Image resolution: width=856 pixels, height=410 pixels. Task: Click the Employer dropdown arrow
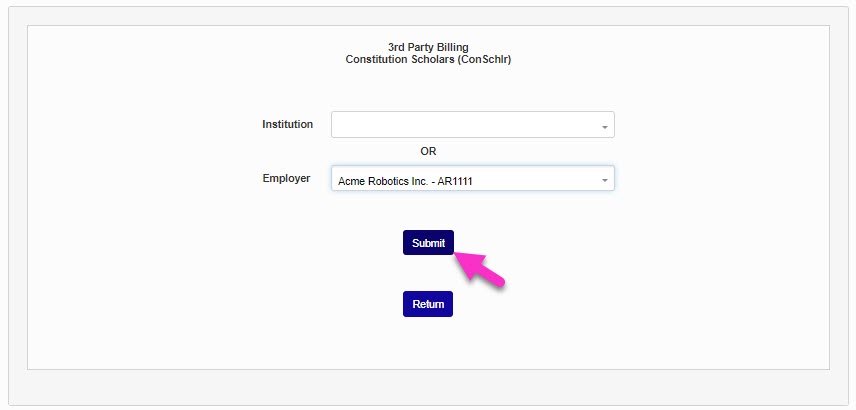605,180
